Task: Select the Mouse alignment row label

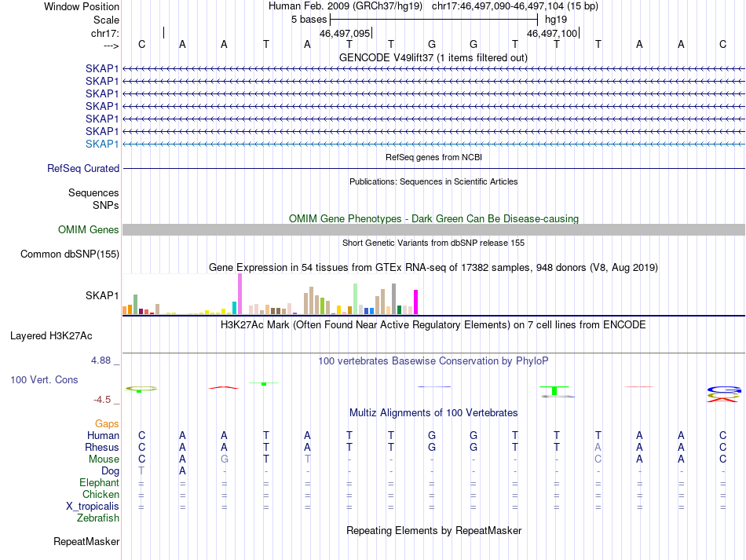Action: pyautogui.click(x=104, y=459)
